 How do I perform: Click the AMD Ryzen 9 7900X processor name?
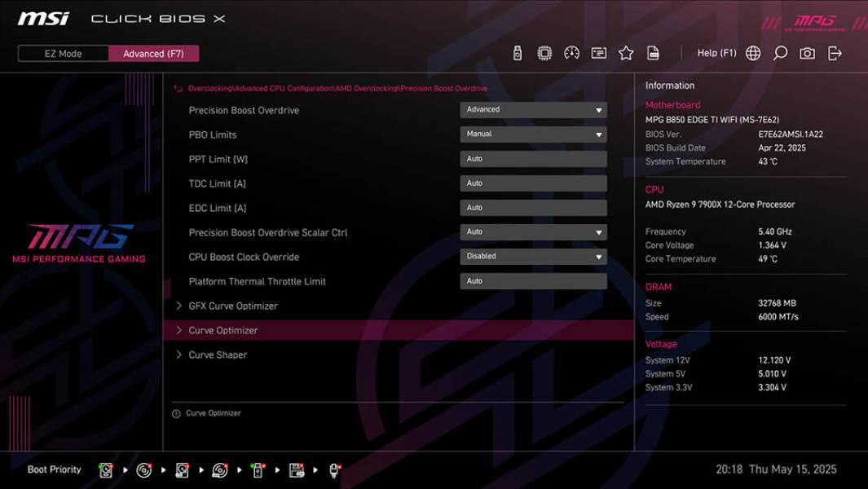coord(720,205)
